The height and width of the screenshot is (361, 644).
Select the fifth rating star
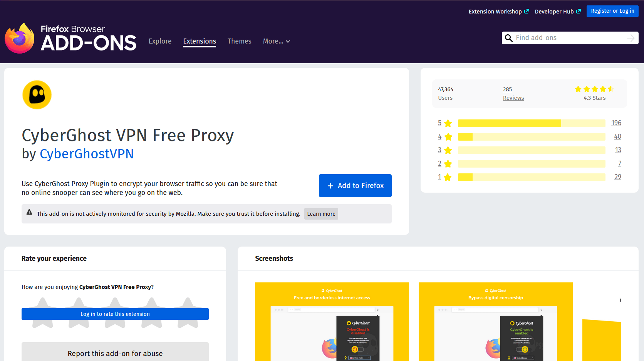188,312
